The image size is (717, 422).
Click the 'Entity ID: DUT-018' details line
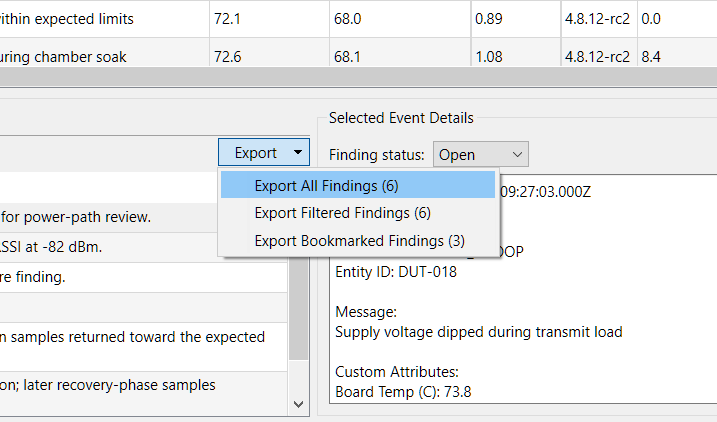point(396,272)
